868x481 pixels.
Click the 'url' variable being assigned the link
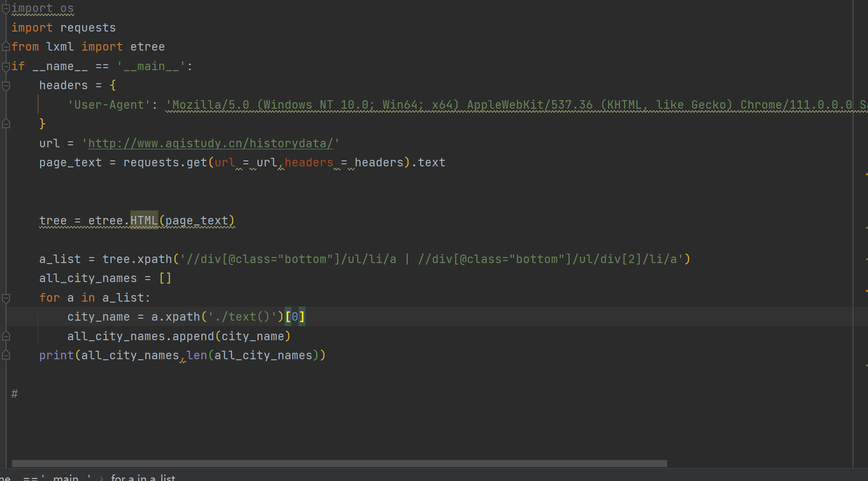50,143
